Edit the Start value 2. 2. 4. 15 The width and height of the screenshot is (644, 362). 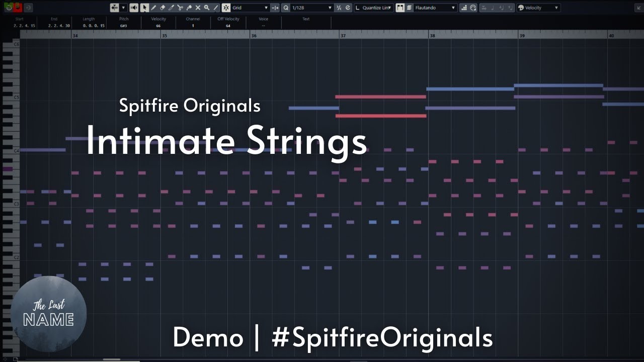tap(24, 26)
